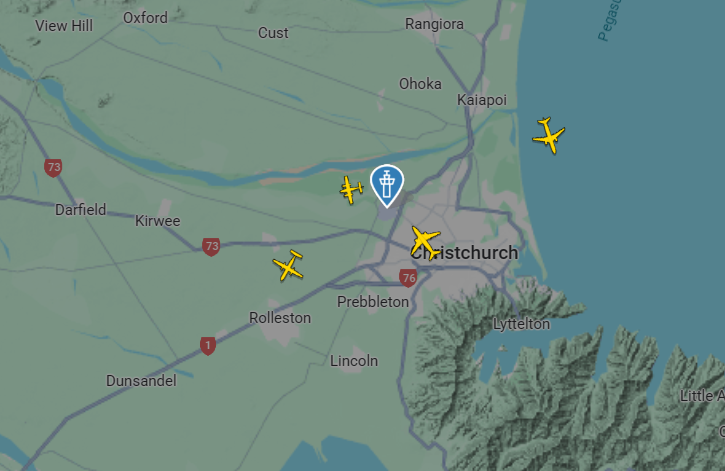Screen dimensions: 725x471
Task: Click the Rolleston town label
Action: (280, 318)
